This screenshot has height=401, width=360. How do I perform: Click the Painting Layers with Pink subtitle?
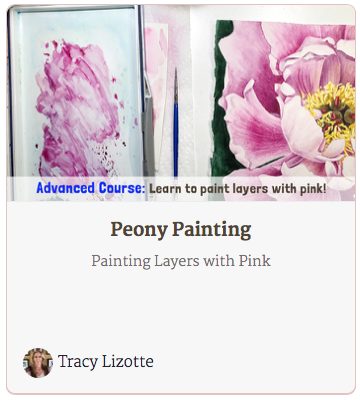coord(181,261)
